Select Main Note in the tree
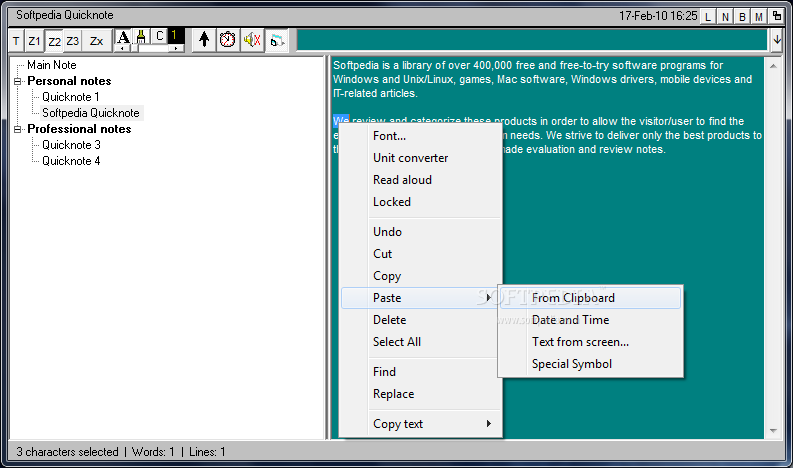Viewport: 793px width, 468px height. tap(52, 65)
